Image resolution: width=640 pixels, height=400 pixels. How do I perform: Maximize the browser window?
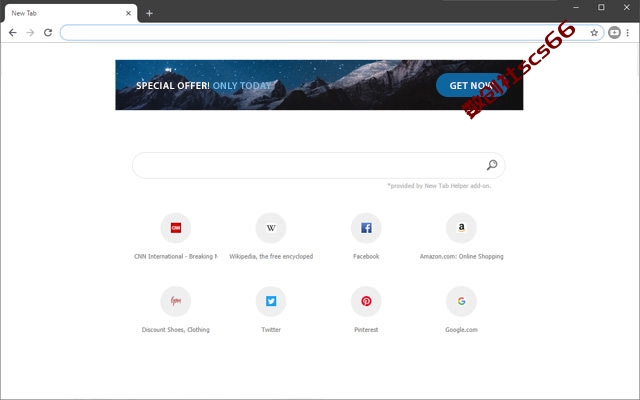click(x=601, y=7)
